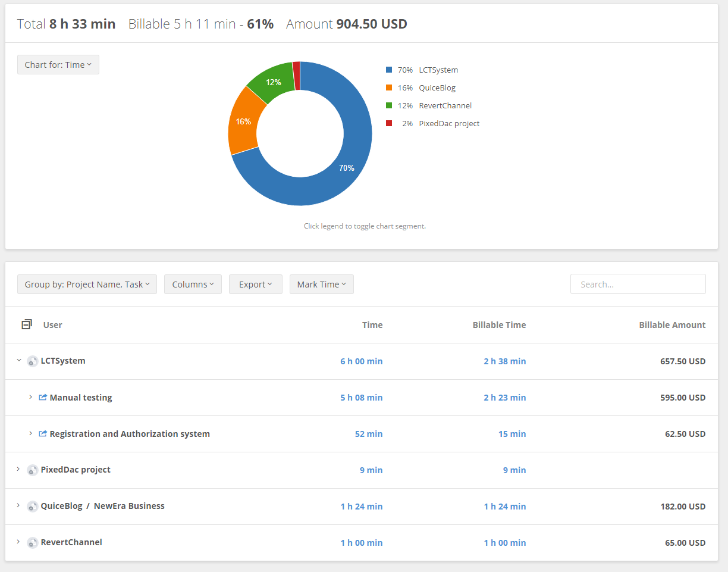Click the PixedDac project legend label

(x=449, y=123)
